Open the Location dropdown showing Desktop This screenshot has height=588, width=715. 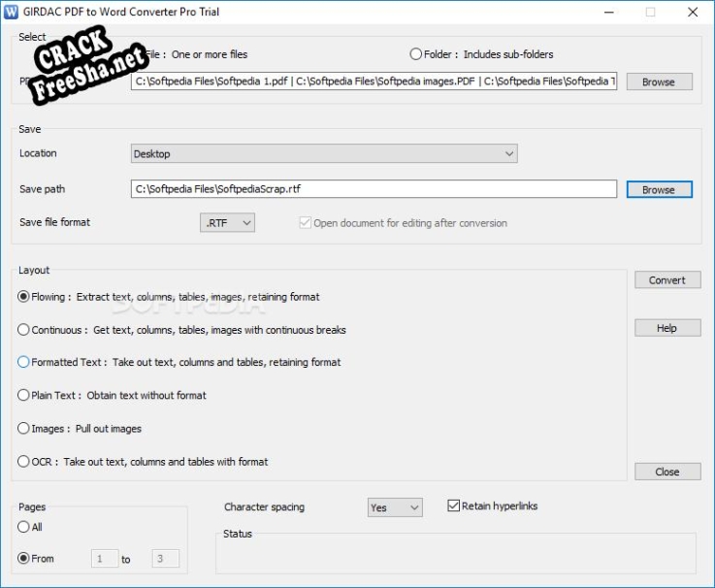[324, 153]
